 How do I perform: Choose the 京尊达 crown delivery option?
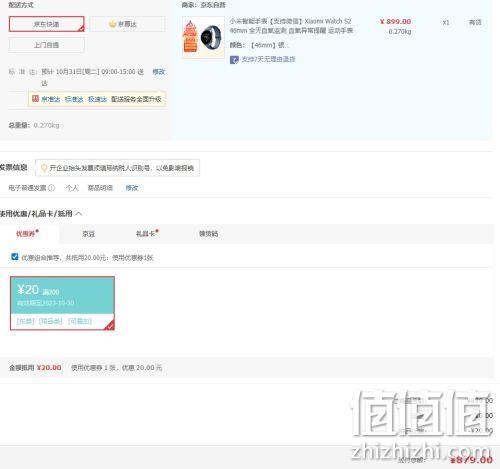[x=127, y=24]
